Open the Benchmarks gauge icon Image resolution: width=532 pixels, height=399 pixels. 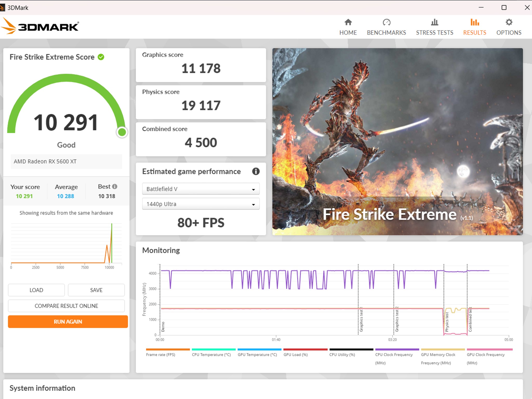click(x=386, y=22)
